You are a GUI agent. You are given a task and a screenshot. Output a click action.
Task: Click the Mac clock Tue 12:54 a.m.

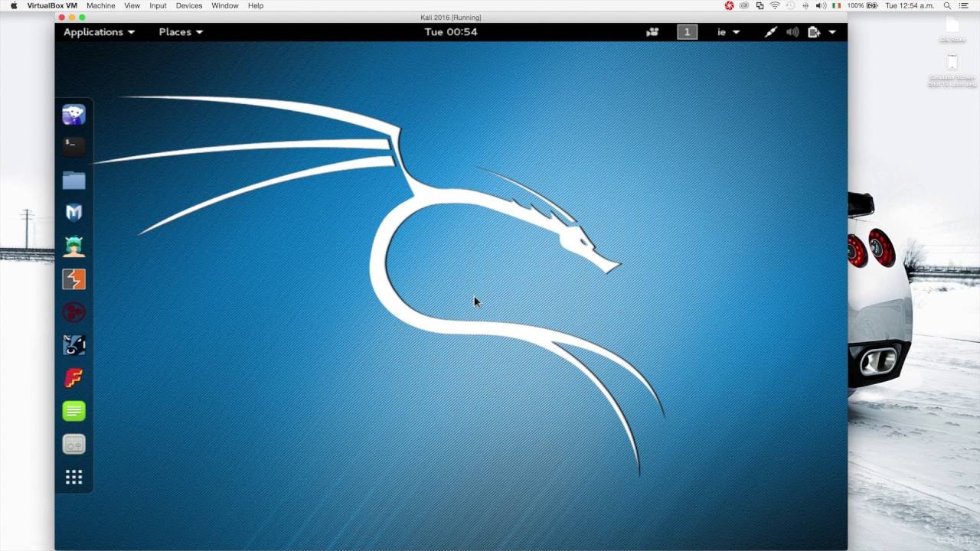click(x=910, y=5)
